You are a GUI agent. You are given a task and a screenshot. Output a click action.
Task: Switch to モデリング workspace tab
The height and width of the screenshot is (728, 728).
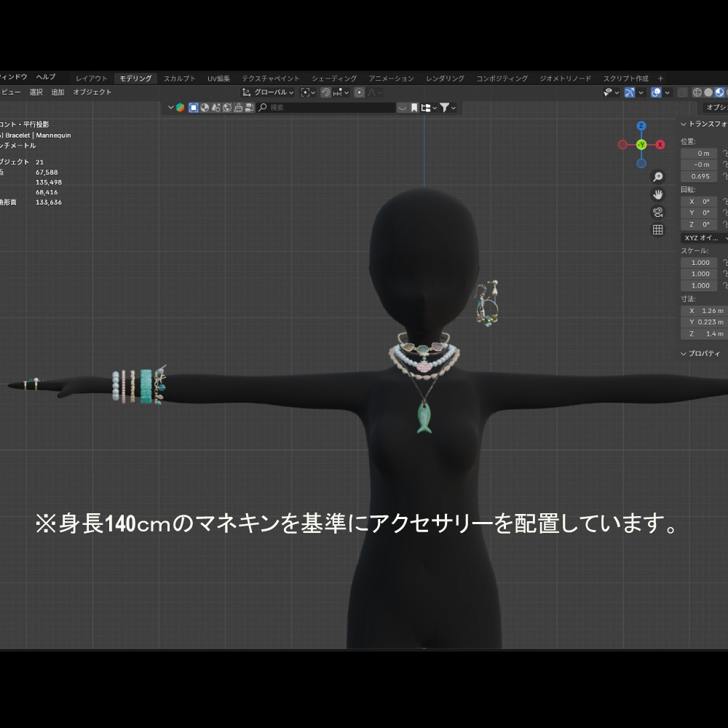click(x=135, y=79)
